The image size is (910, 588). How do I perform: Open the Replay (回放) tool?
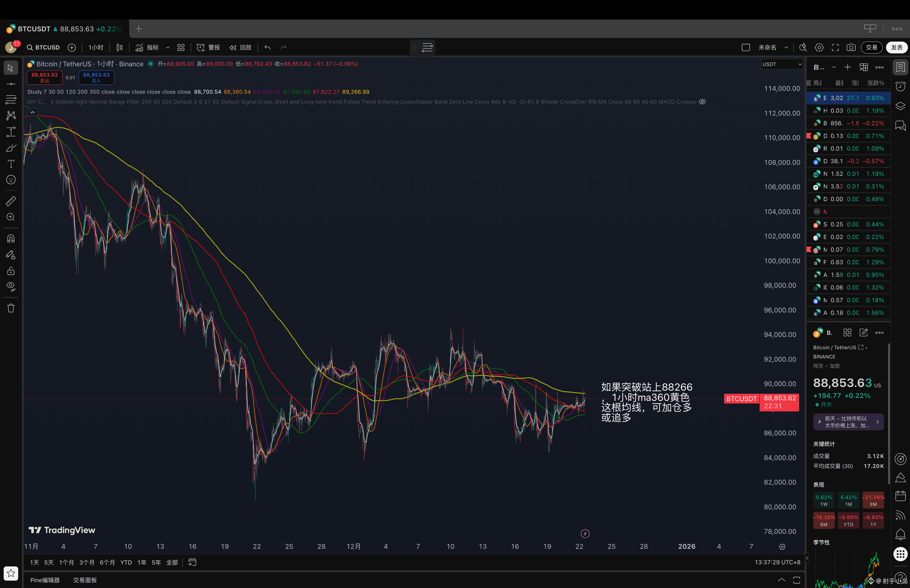[241, 47]
